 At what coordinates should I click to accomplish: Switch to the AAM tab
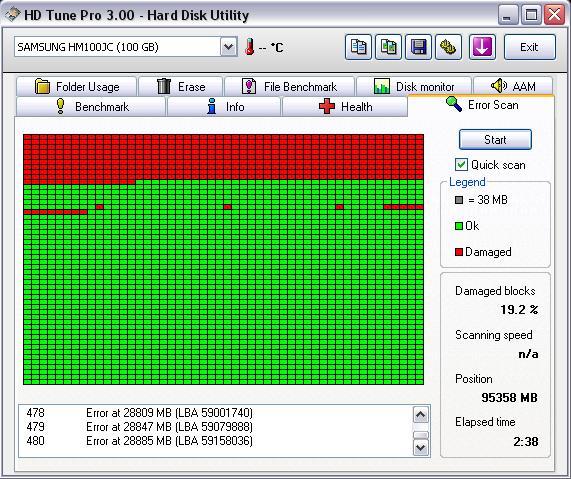(513, 86)
